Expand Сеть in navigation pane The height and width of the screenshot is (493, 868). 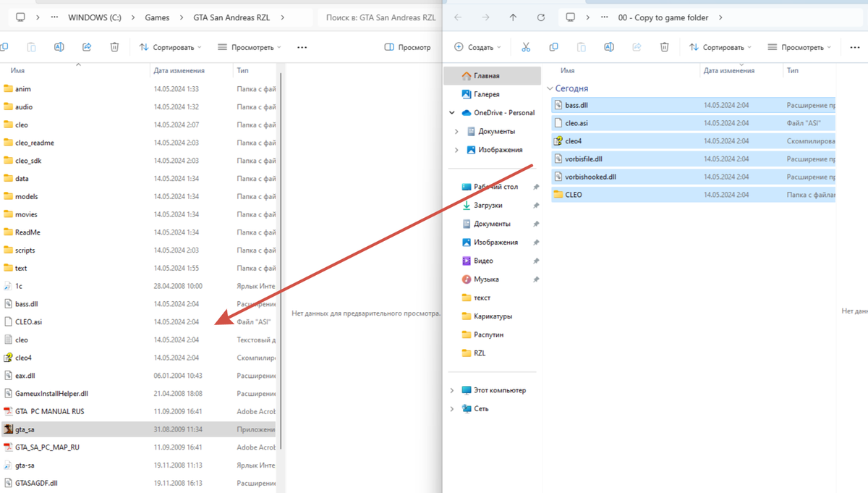(x=452, y=409)
